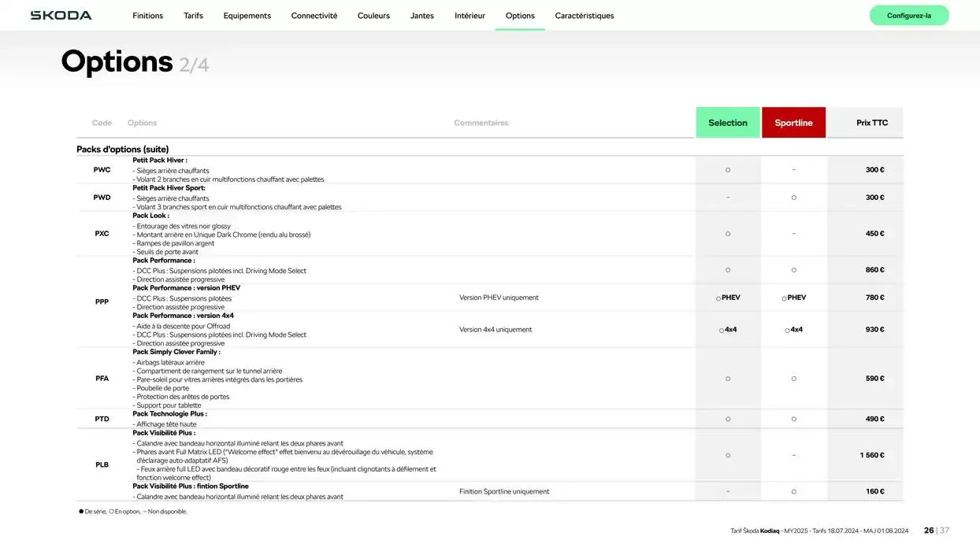Go to the Tarifs section

[x=193, y=16]
